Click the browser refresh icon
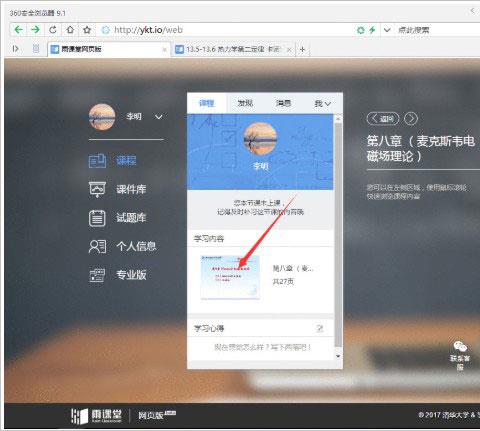 pyautogui.click(x=53, y=30)
